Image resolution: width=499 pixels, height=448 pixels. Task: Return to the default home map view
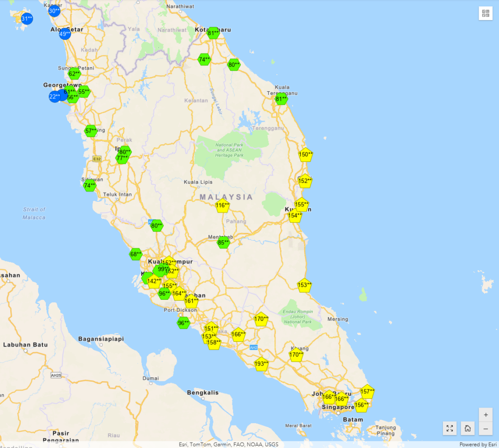pyautogui.click(x=467, y=429)
